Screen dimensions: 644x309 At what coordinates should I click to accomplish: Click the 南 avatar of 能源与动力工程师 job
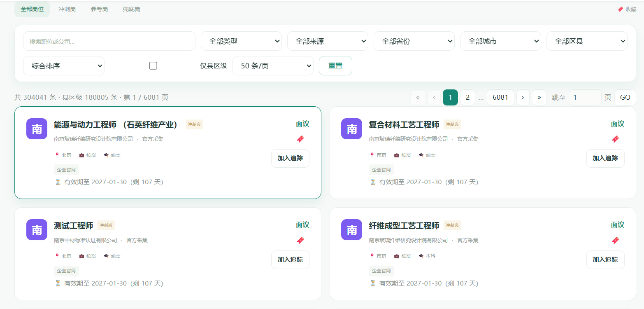point(37,129)
